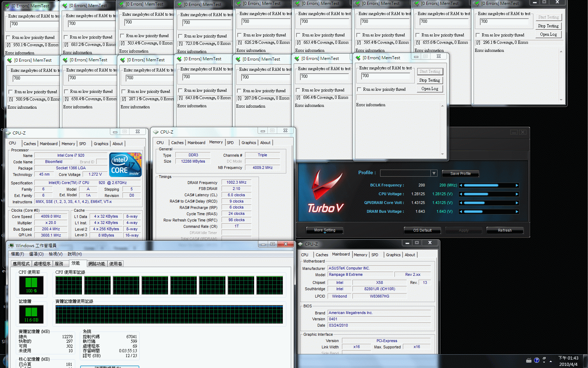Click Save Profile in TurboV
Image resolution: width=588 pixels, height=368 pixels.
point(460,173)
